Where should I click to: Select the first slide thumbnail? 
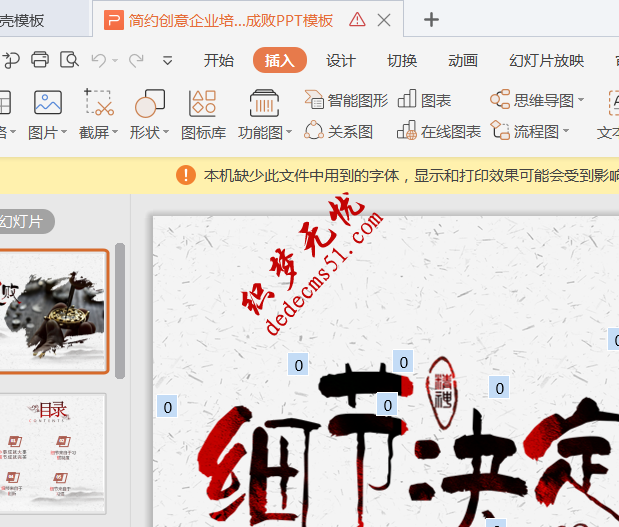pyautogui.click(x=54, y=311)
